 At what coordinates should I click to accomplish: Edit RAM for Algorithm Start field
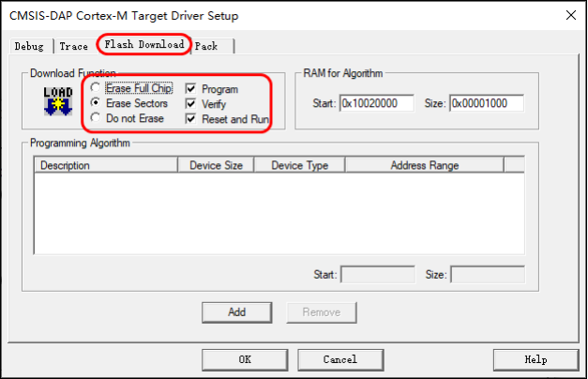pos(377,103)
